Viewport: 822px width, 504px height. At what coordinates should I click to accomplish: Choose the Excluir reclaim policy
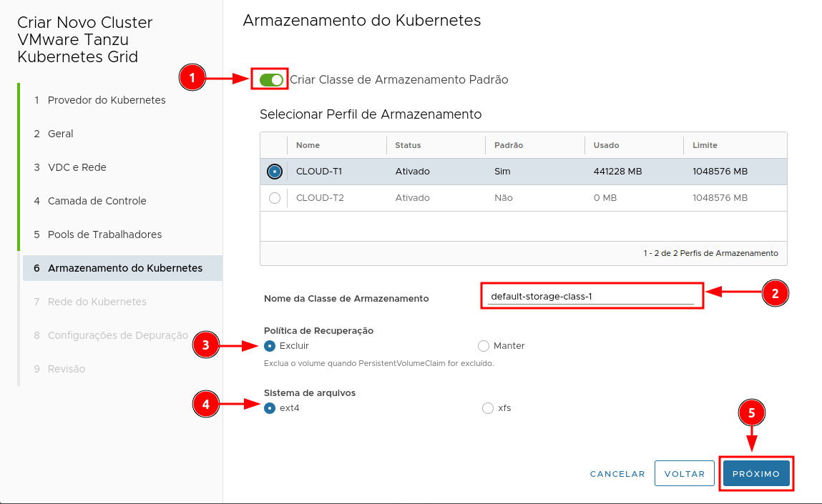coord(270,346)
